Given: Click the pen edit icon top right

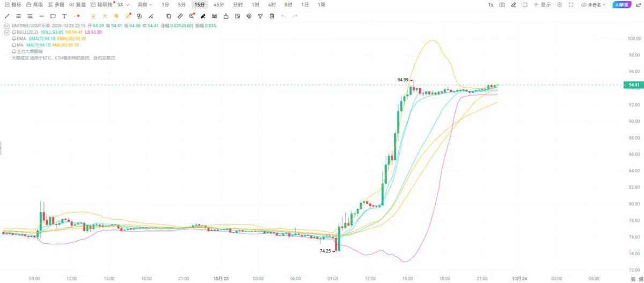Looking at the screenshot, I should pyautogui.click(x=514, y=4).
